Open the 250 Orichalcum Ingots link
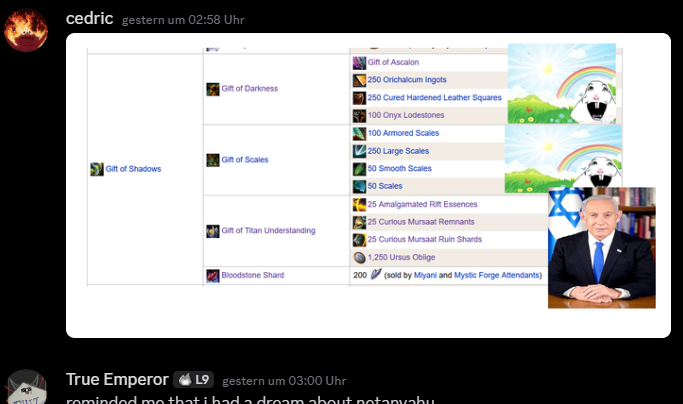 pos(407,80)
